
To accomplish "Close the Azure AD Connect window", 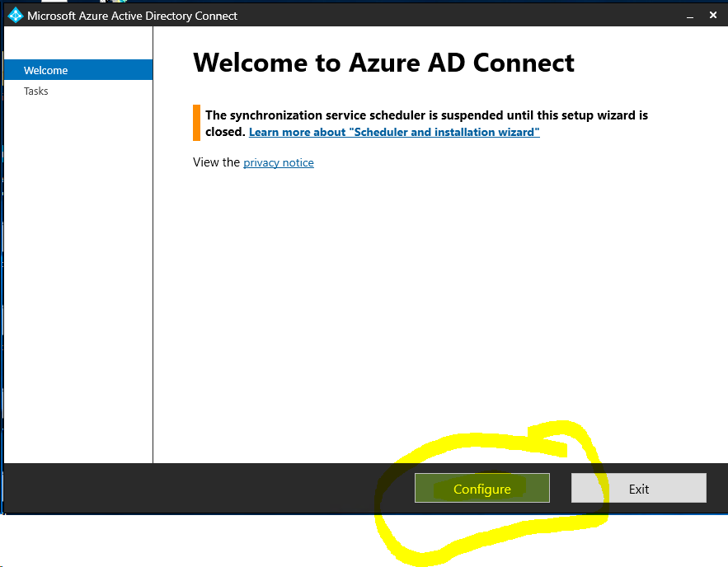I will (713, 16).
